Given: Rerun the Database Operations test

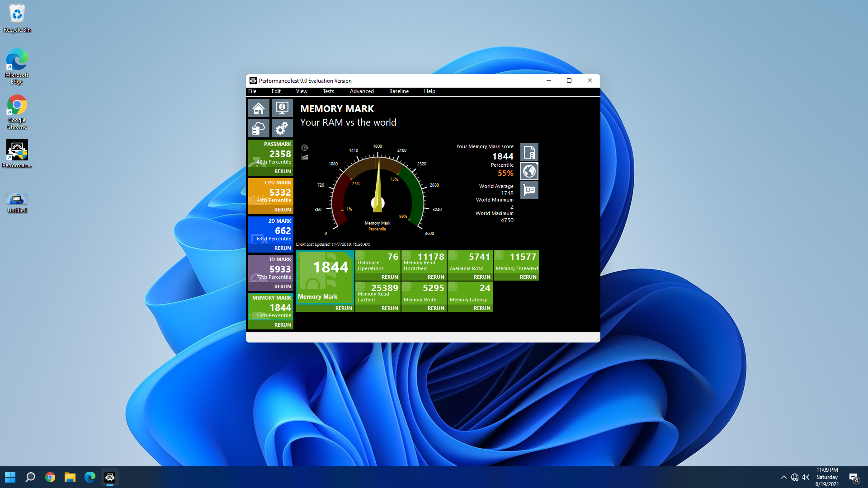Looking at the screenshot, I should click(390, 277).
